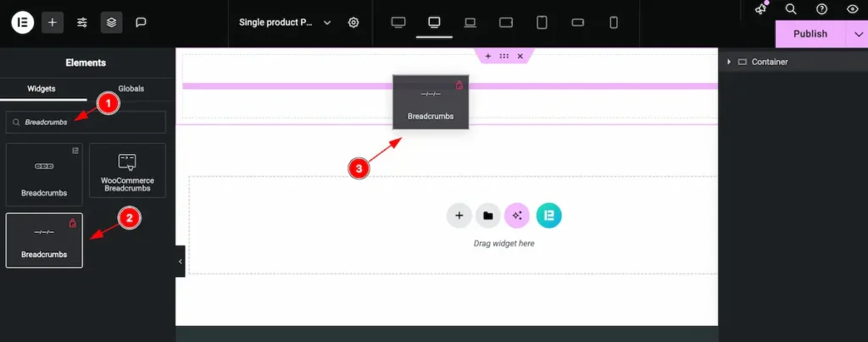Switch to desktop device view
868x342 pixels.
[398, 23]
